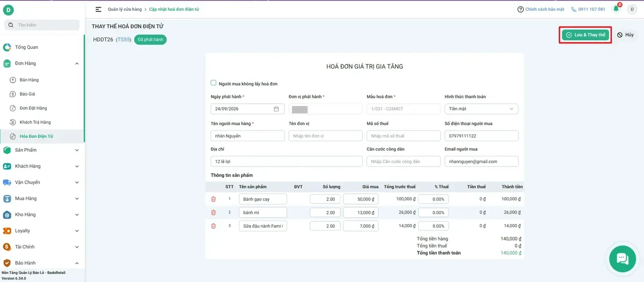The width and height of the screenshot is (644, 282).
Task: Check Người mua không lấy hoá đơn
Action: [x=214, y=83]
